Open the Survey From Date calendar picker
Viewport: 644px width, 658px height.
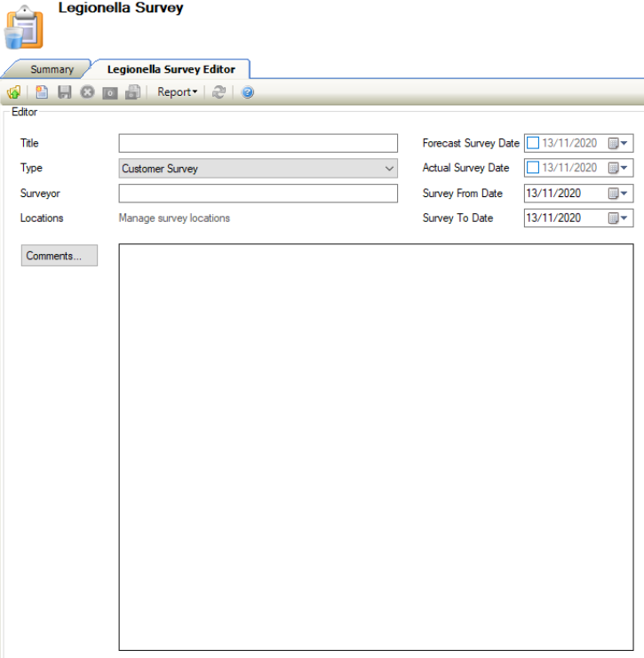(x=618, y=194)
